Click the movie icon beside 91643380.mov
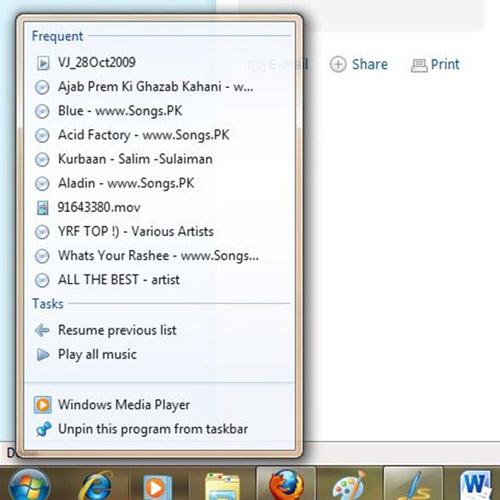Image resolution: width=500 pixels, height=500 pixels. 42,208
